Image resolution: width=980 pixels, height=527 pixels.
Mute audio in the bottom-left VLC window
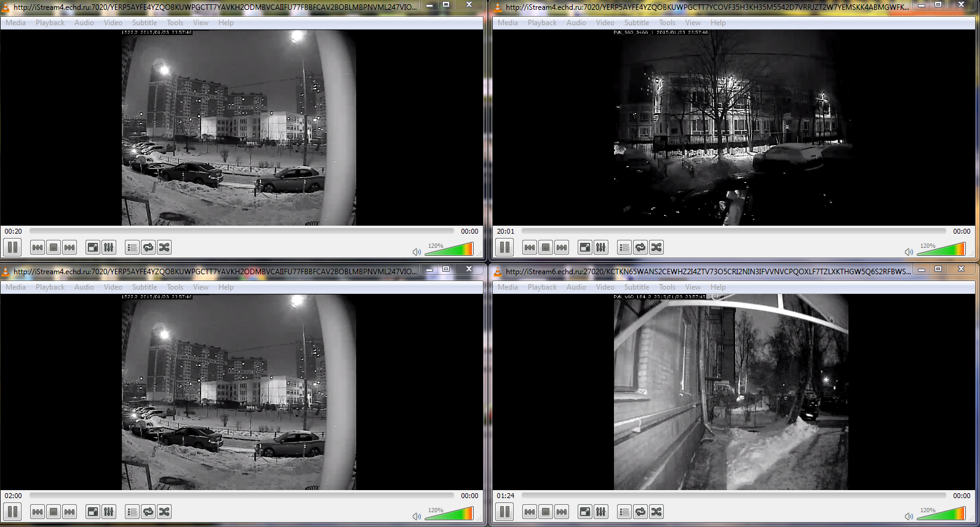pyautogui.click(x=416, y=516)
